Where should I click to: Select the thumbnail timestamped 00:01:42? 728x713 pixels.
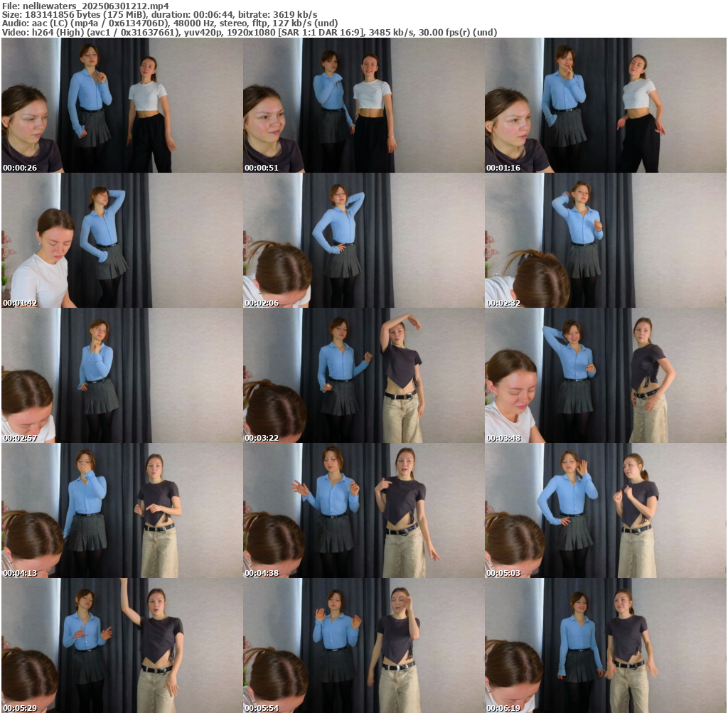(122, 240)
